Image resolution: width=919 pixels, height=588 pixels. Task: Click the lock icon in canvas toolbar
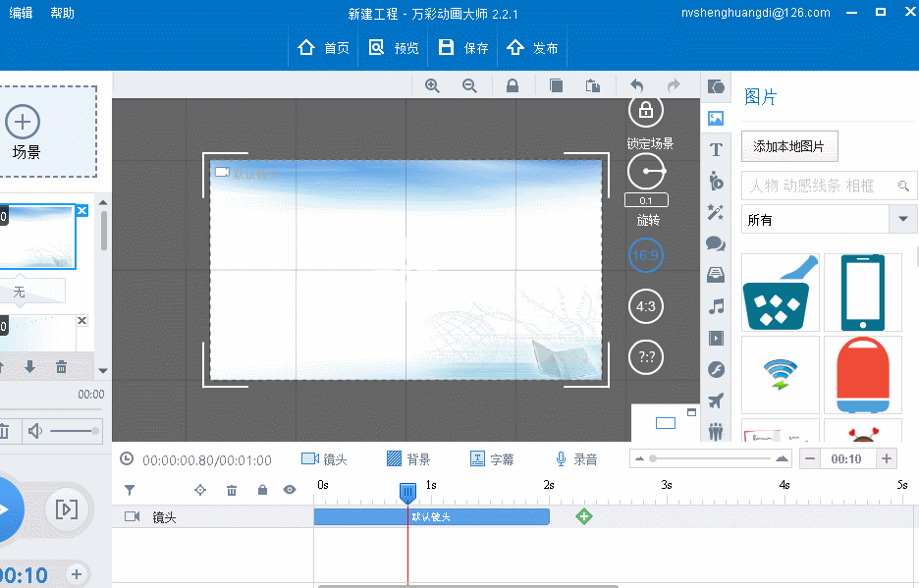click(513, 85)
